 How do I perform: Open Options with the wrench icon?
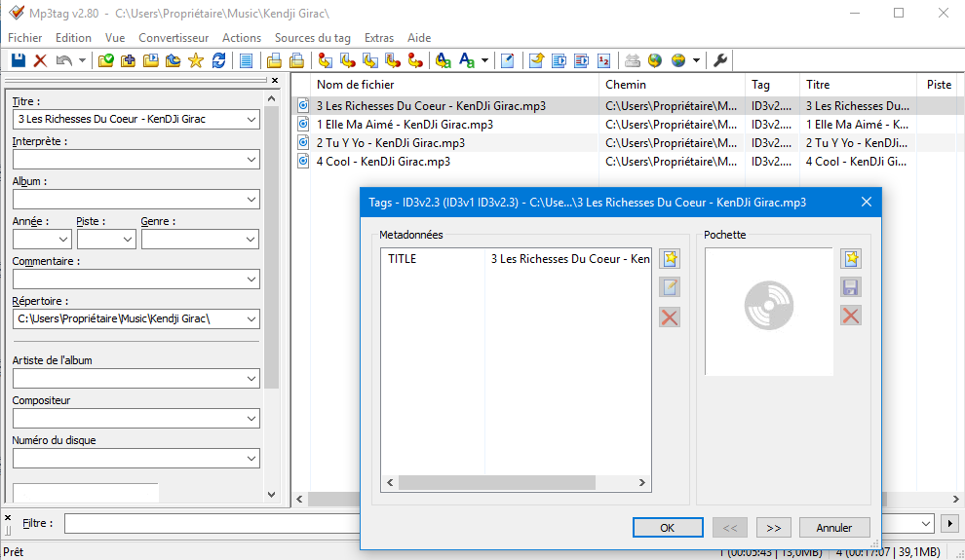pos(720,60)
